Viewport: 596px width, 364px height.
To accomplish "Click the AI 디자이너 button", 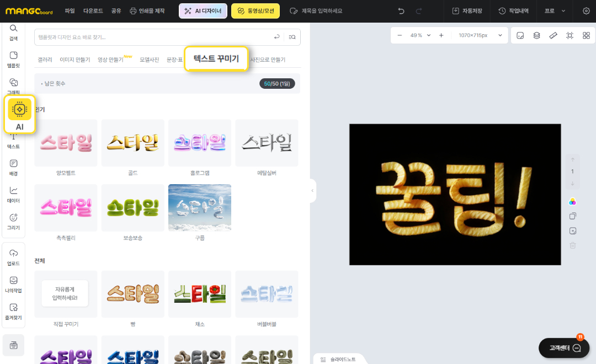I will (203, 11).
